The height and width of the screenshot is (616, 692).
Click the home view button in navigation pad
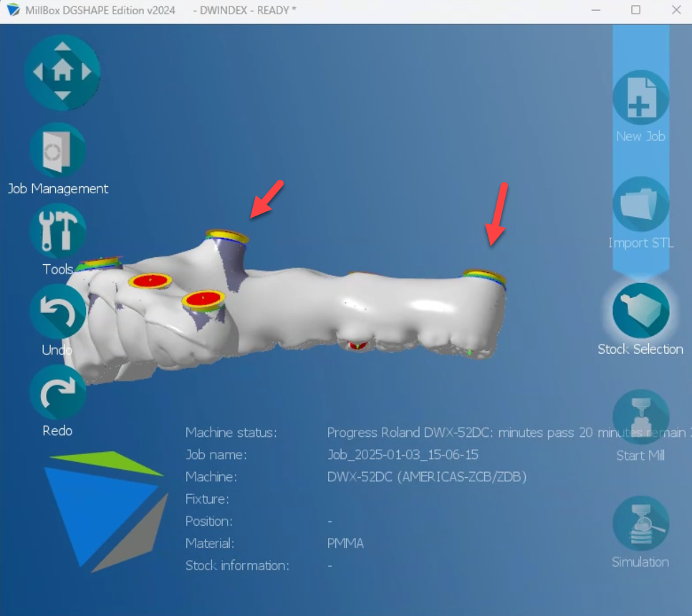(62, 70)
